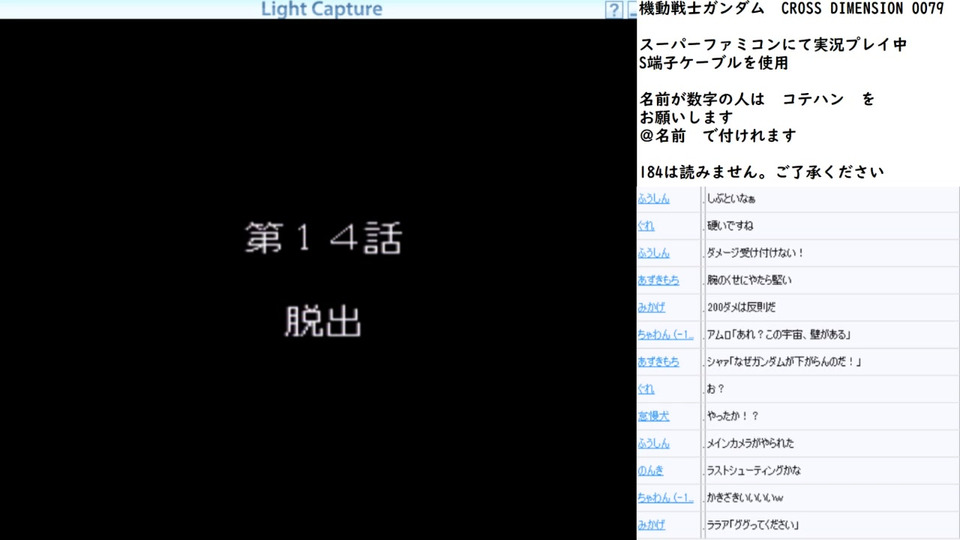960x540 pixels.
Task: Open ちゃわん link beside アムロ comment
Action: click(x=666, y=334)
